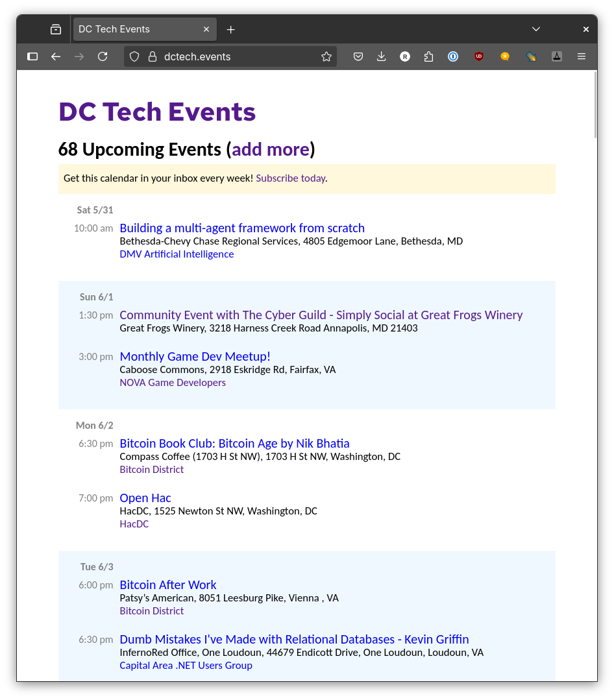Open the 'Bitcoin After Work' event
This screenshot has width=614, height=700.
[168, 585]
